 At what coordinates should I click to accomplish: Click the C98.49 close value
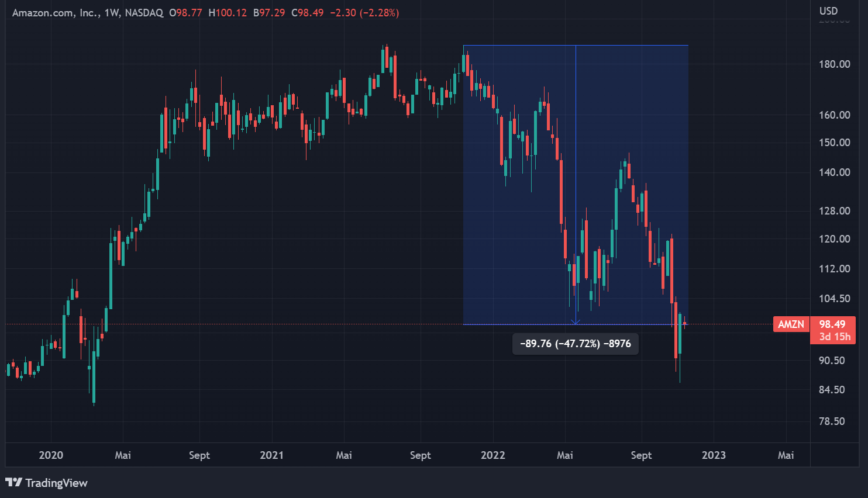click(308, 13)
